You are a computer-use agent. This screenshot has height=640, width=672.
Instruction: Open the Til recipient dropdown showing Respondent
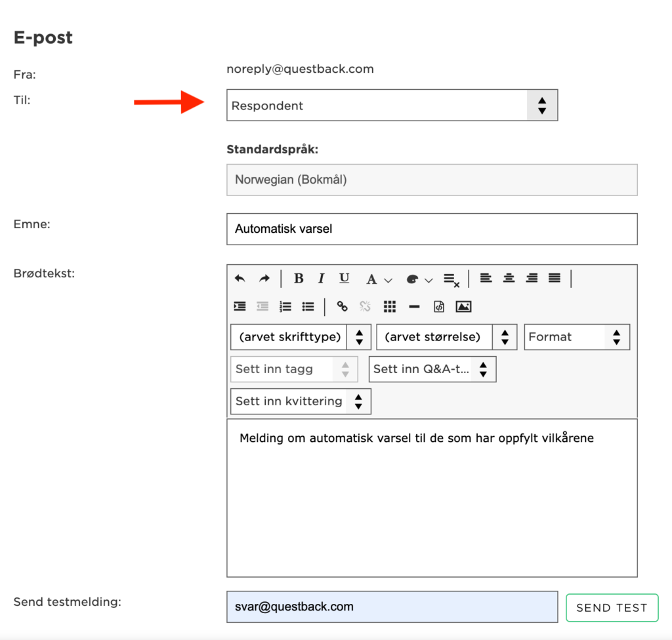coord(392,106)
